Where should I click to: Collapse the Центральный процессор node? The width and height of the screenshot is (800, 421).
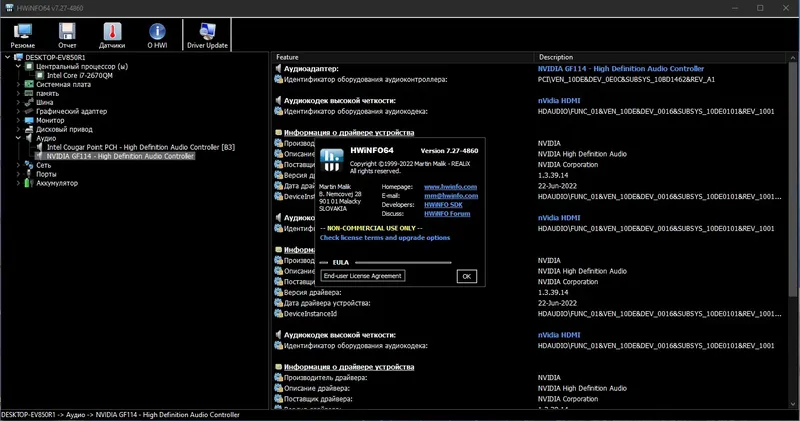18,66
